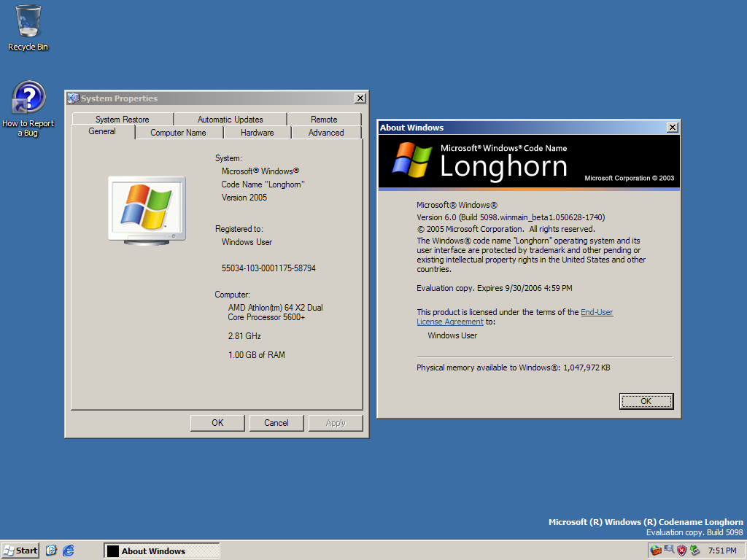Viewport: 747px width, 560px height.
Task: Click the "Version 2005" text
Action: tap(244, 197)
